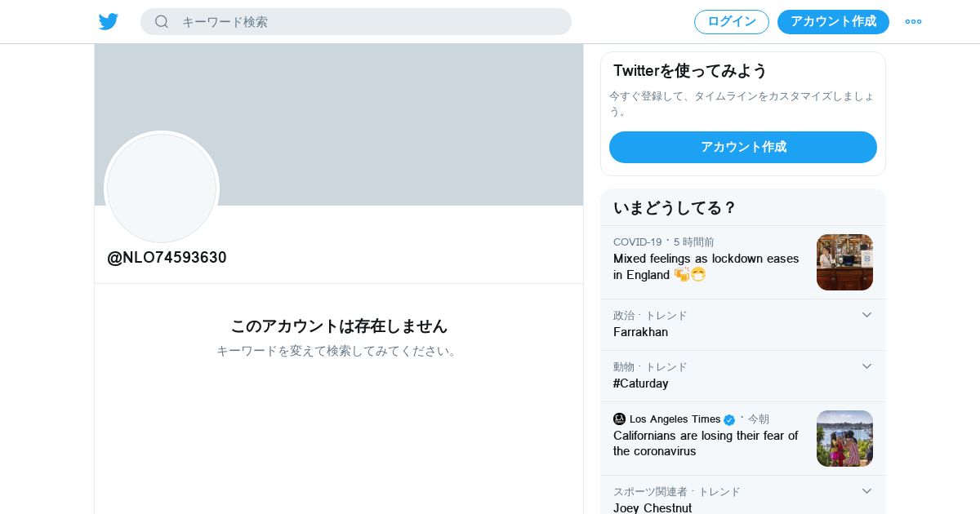Click the header アカウント作成 button

(833, 22)
